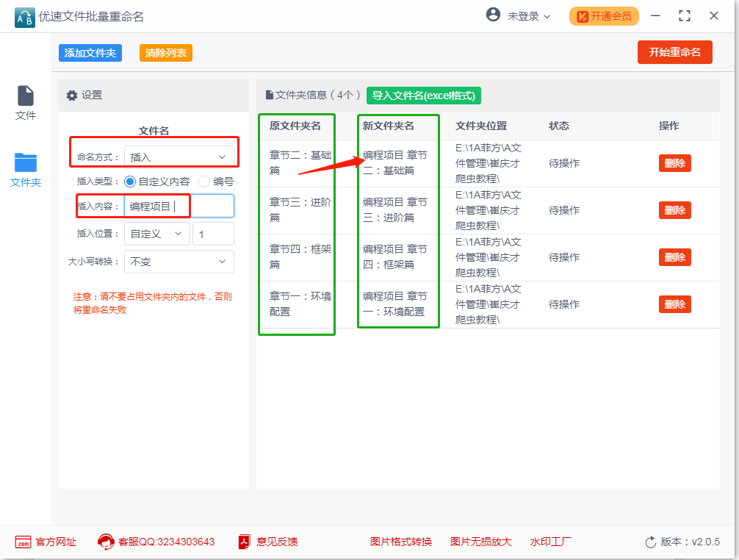739x560 pixels.
Task: Expand the 大小写转换 dropdown
Action: [x=179, y=262]
